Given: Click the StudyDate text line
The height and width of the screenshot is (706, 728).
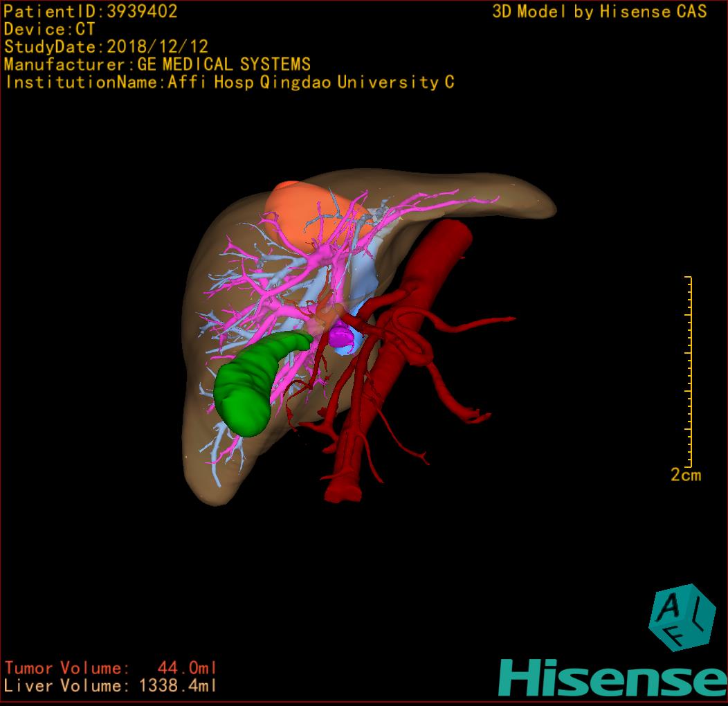Looking at the screenshot, I should (106, 47).
